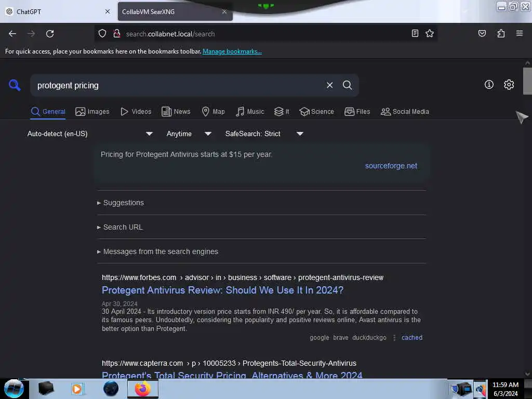Viewport: 532px width, 399px height.
Task: Click the 'Apr 30, 2024' result date
Action: tap(119, 303)
